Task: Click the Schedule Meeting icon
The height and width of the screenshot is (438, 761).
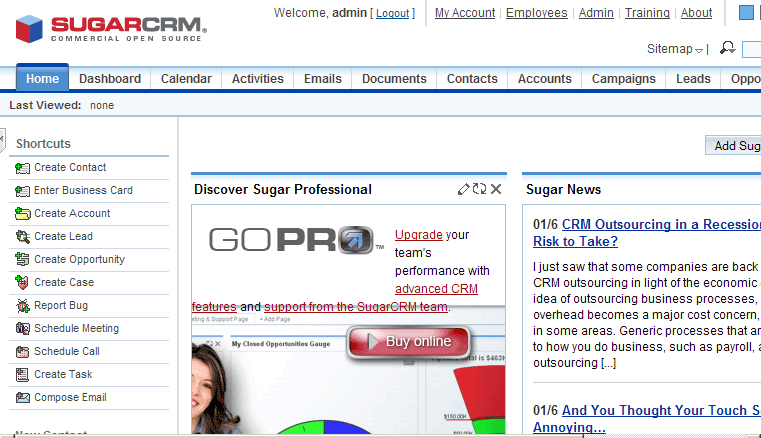Action: tap(22, 329)
